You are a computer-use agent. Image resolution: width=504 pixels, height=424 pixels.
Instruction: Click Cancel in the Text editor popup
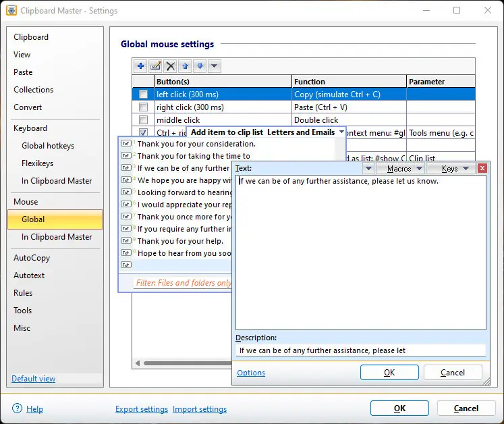click(x=453, y=373)
